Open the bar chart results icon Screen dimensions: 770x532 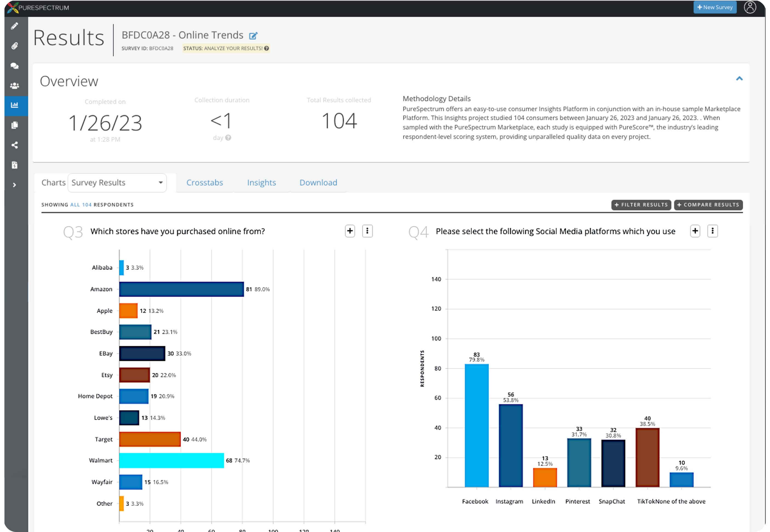pyautogui.click(x=15, y=105)
